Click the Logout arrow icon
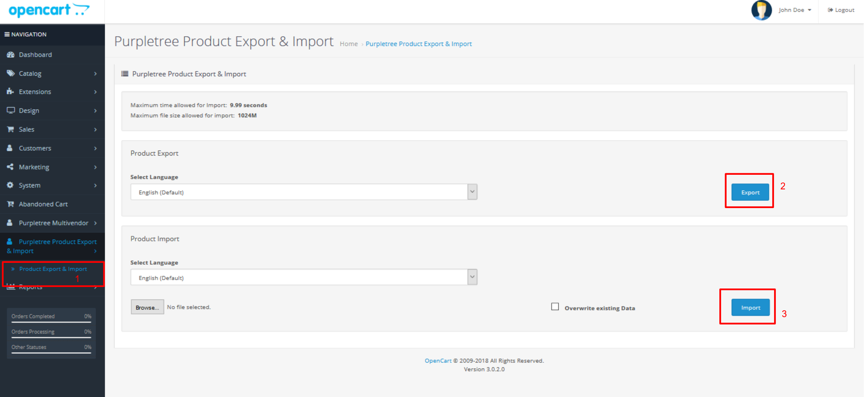This screenshot has height=397, width=868. click(x=830, y=10)
